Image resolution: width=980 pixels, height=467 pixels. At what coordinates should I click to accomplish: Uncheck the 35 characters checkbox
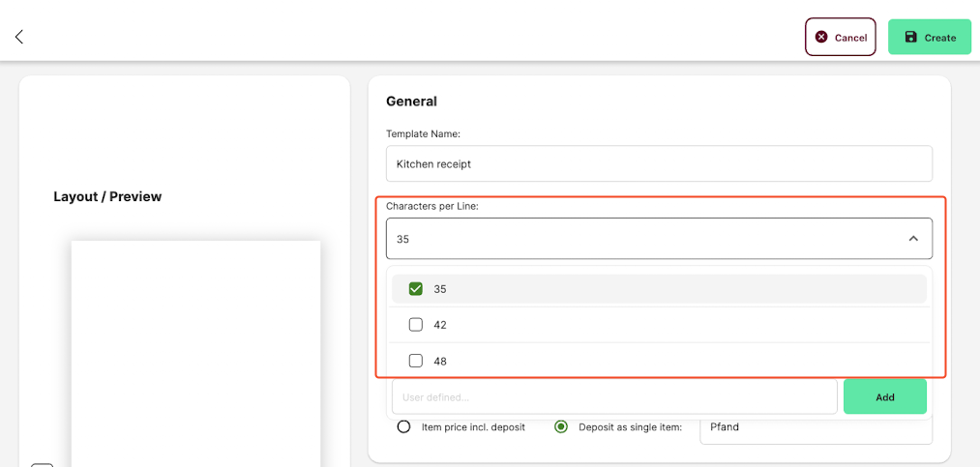pyautogui.click(x=416, y=289)
